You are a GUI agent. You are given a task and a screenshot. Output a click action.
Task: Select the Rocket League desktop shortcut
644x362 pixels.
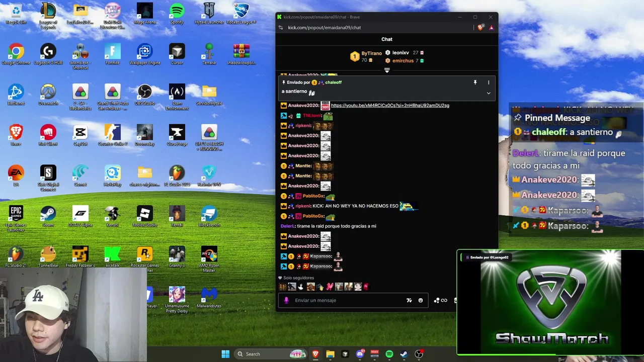point(241,14)
